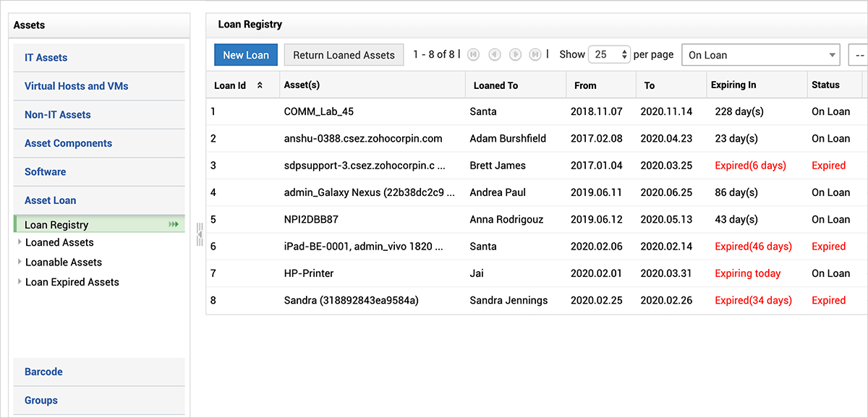Open asset anshu-0388.csez.zohocorpin.com
The width and height of the screenshot is (868, 418).
coord(363,138)
